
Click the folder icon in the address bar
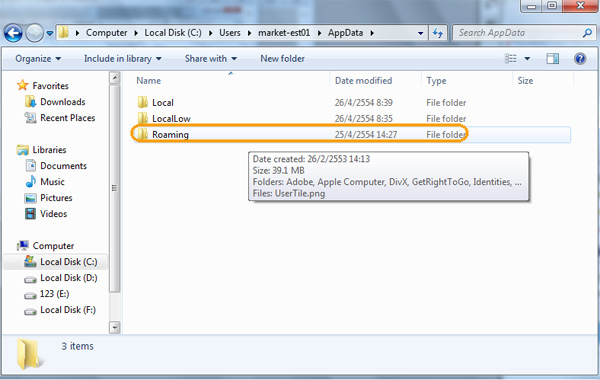(64, 33)
